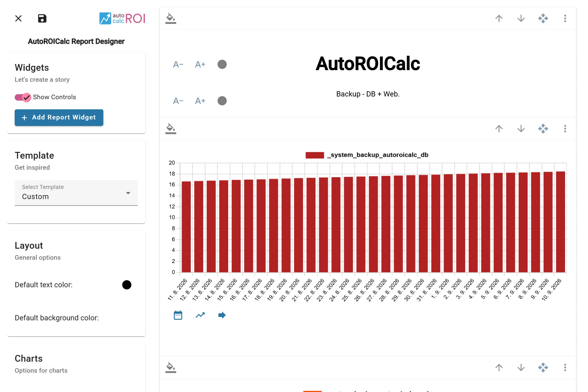The image size is (588, 392).
Task: Close the Report Designer with the X icon
Action: click(x=18, y=18)
